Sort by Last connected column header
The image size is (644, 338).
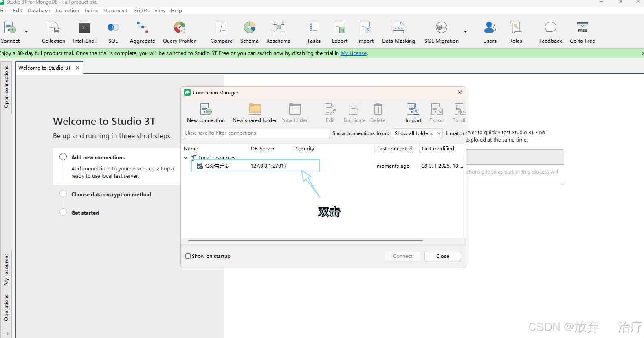coord(397,149)
